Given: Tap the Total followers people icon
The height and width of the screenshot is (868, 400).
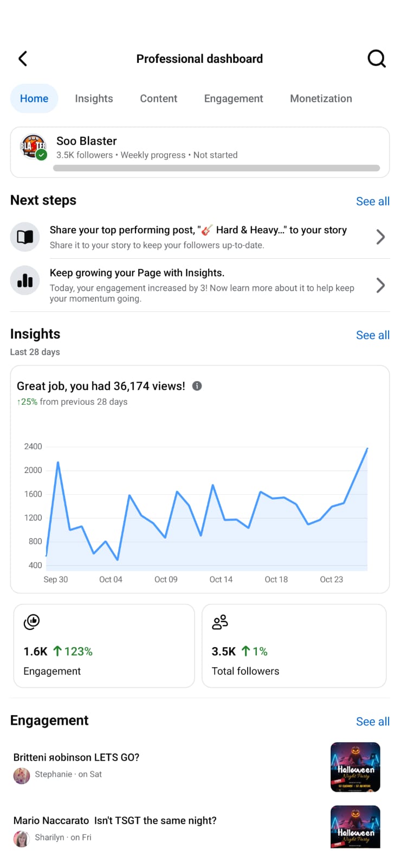Looking at the screenshot, I should click(220, 622).
